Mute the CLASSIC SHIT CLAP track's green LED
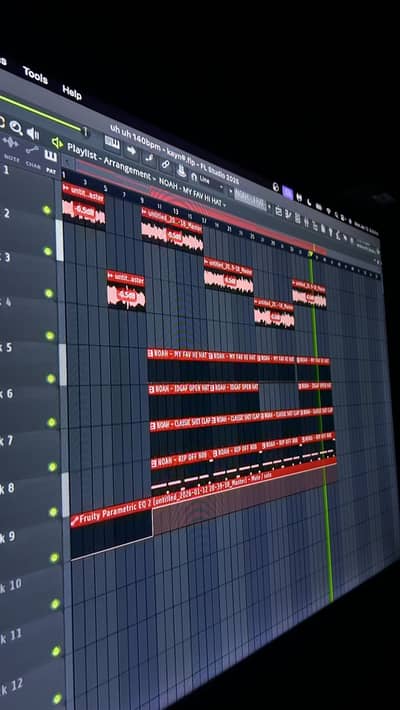Viewport: 400px width, 710px height. click(53, 466)
